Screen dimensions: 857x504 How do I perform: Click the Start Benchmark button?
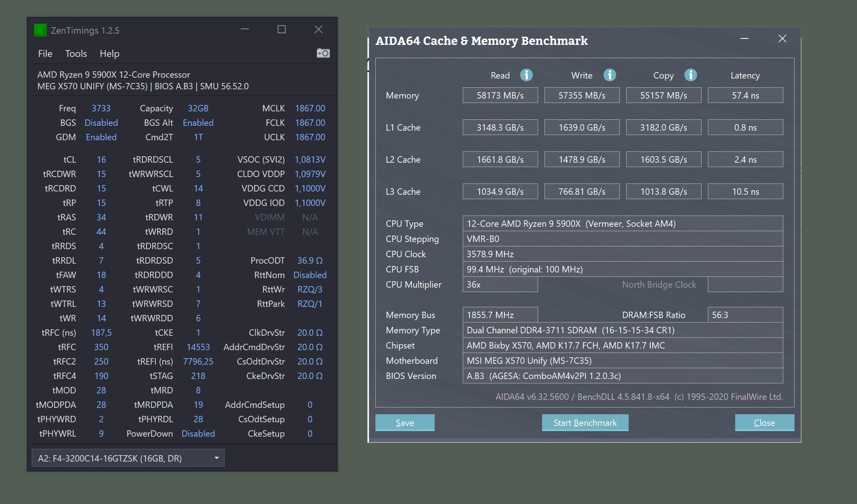click(585, 423)
